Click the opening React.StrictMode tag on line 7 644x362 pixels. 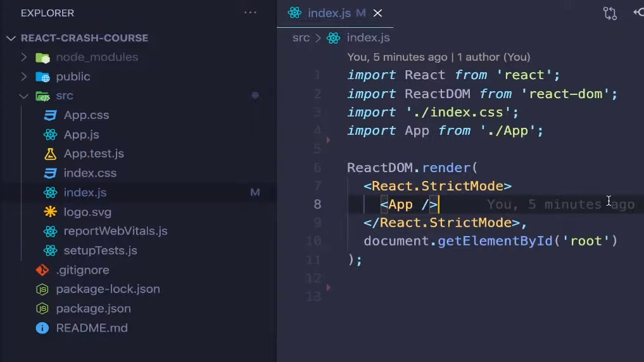438,186
